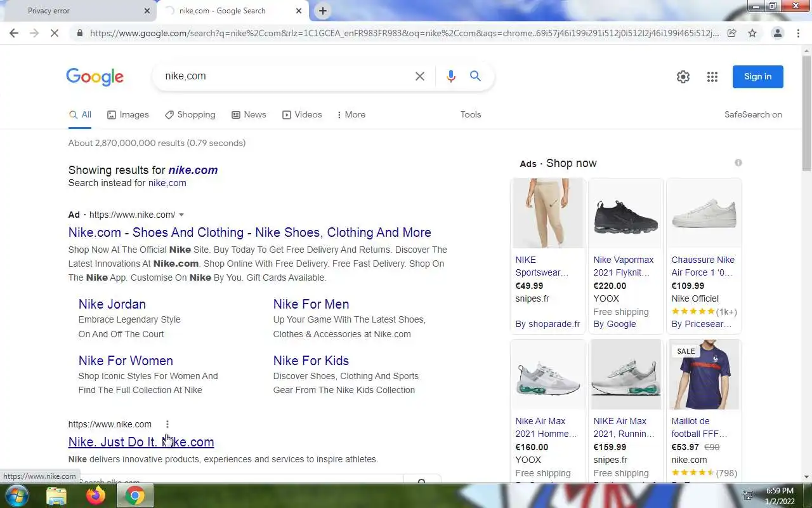Select the All results tab

click(x=80, y=115)
